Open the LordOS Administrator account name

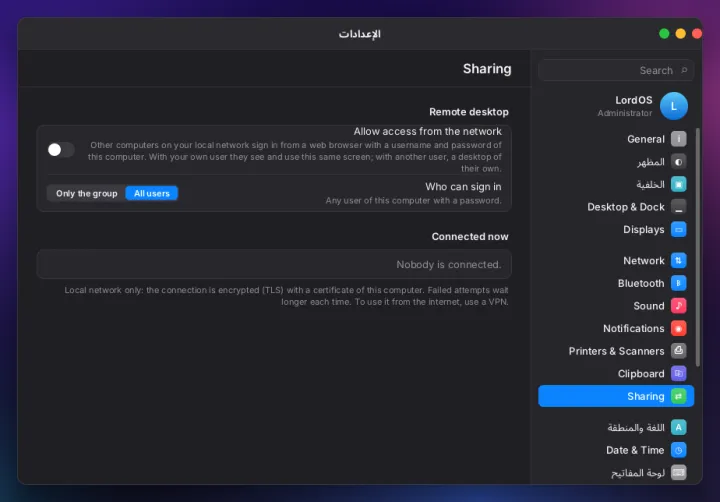[634, 100]
